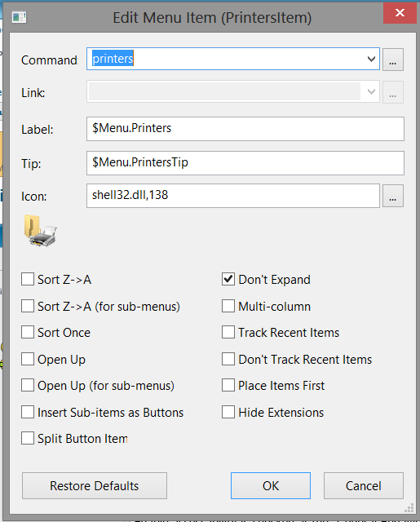Click the dialog title bar app icon
This screenshot has width=420, height=522.
(19, 17)
